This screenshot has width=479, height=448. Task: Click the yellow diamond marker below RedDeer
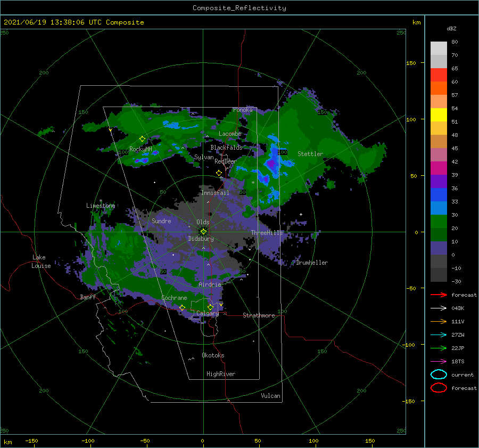click(x=219, y=173)
